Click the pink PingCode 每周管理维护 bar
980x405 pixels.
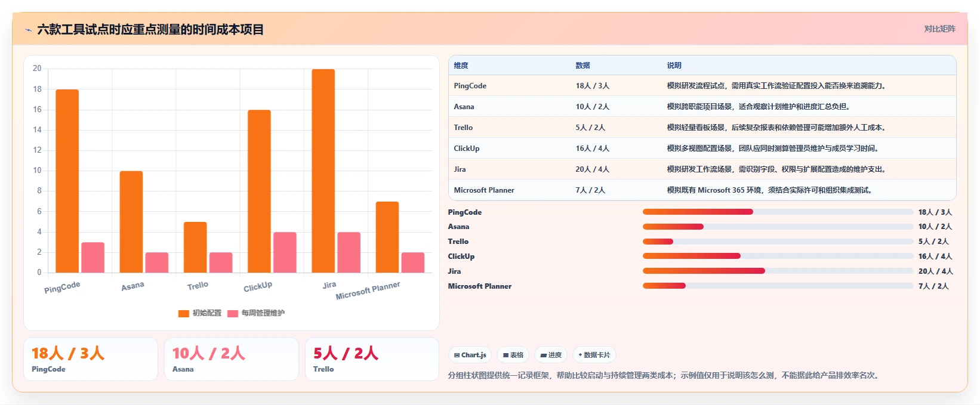click(93, 258)
